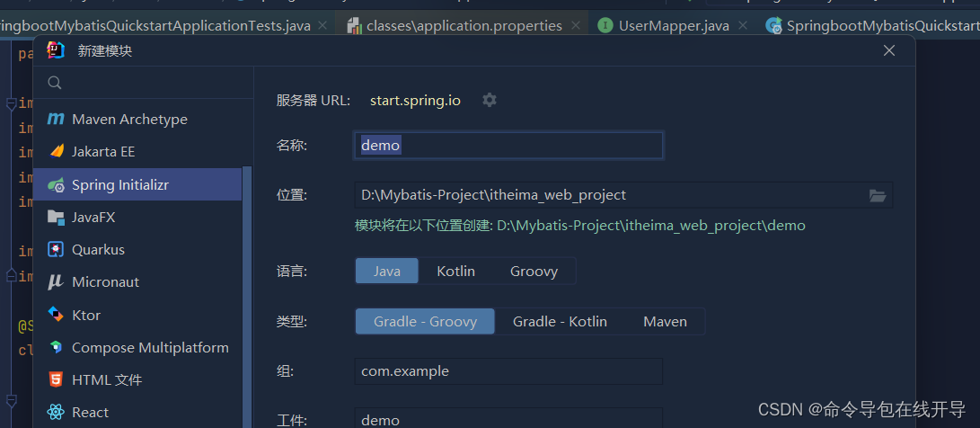
Task: Switch to SpringbootMybatisQuickstartApplicationTests.java tab
Action: tap(155, 26)
